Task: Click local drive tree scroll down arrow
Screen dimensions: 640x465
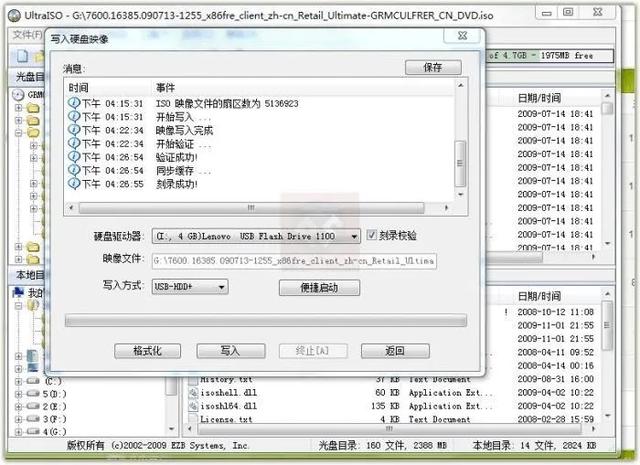Action: click(x=171, y=429)
